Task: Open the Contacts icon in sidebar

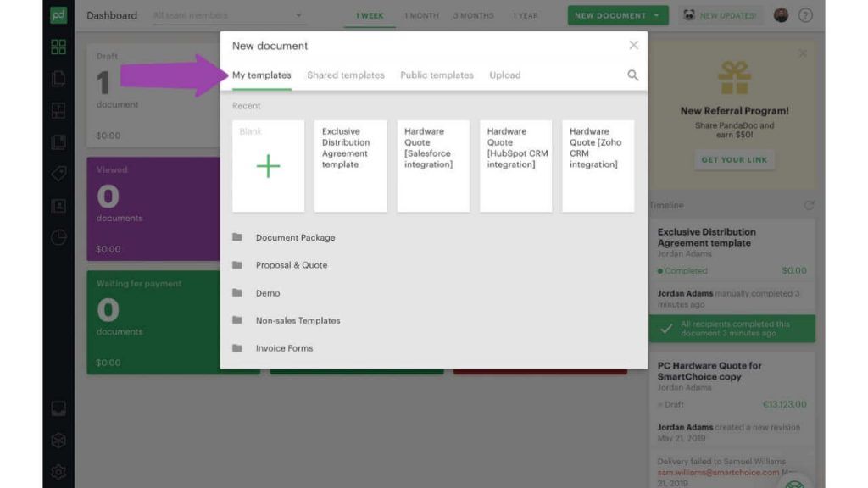Action: (x=58, y=206)
